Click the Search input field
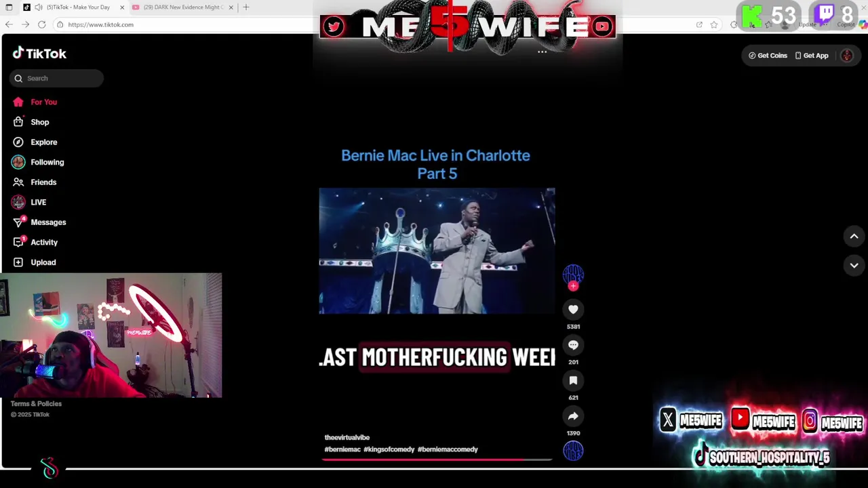This screenshot has height=488, width=868. (x=56, y=78)
